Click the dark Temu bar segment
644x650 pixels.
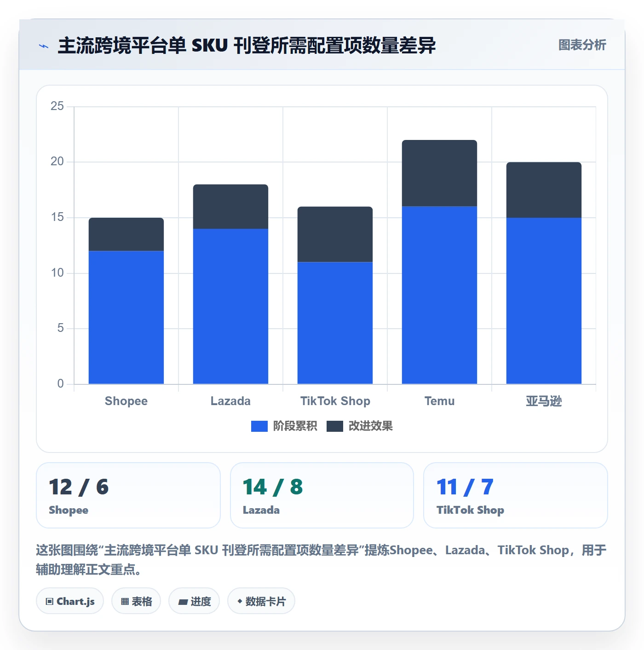point(439,174)
